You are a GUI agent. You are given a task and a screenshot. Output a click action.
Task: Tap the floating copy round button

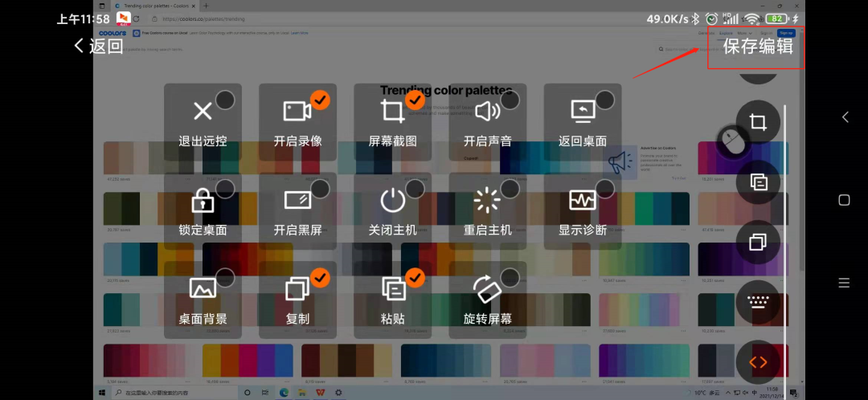tap(758, 242)
